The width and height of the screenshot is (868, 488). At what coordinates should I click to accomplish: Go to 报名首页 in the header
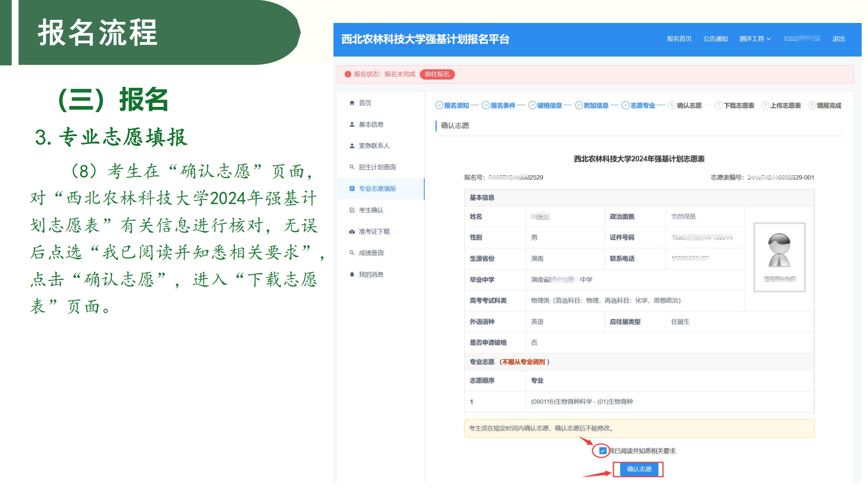[x=679, y=39]
